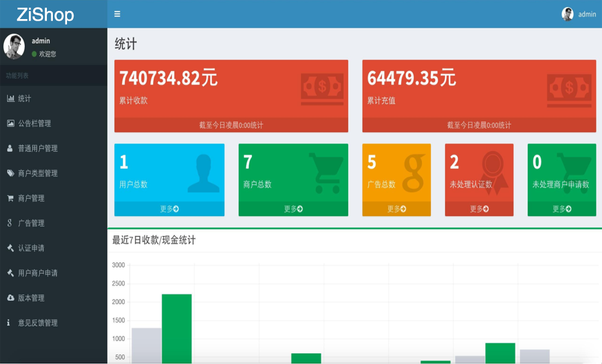The width and height of the screenshot is (602, 364).
Task: Click 更多 on the 商户总数 card
Action: [293, 209]
